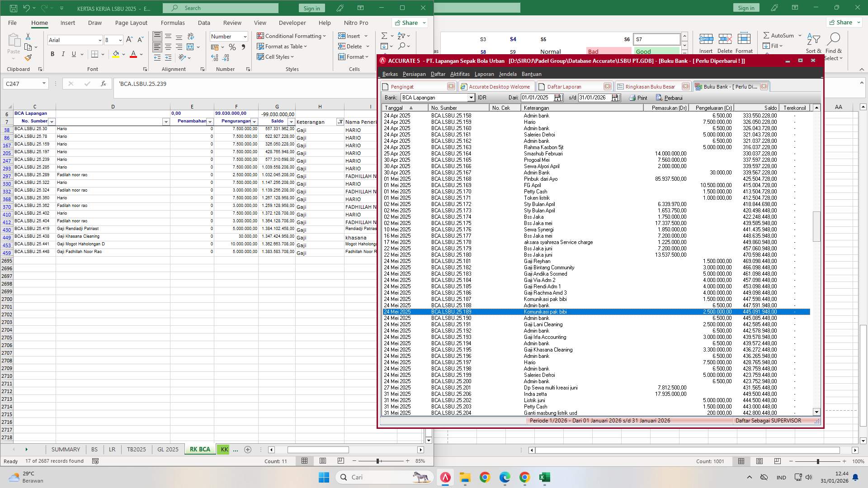This screenshot has height=488, width=868.
Task: Click the Print button in Buku Bank
Action: tap(638, 98)
